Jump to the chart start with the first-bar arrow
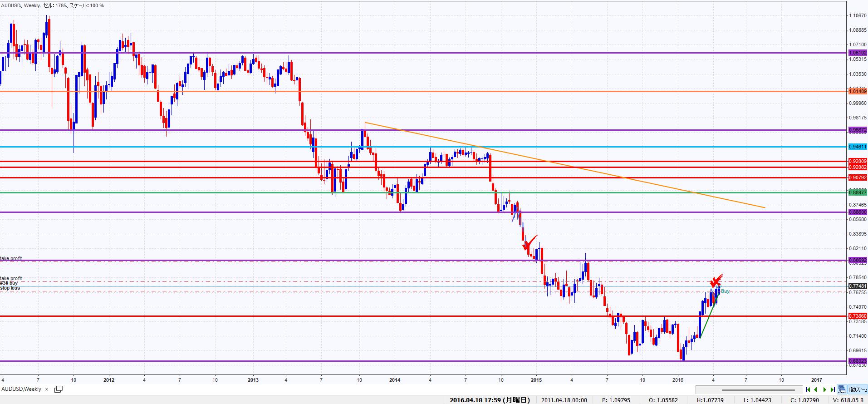Screen dimensions: 868x404 [x=808, y=389]
